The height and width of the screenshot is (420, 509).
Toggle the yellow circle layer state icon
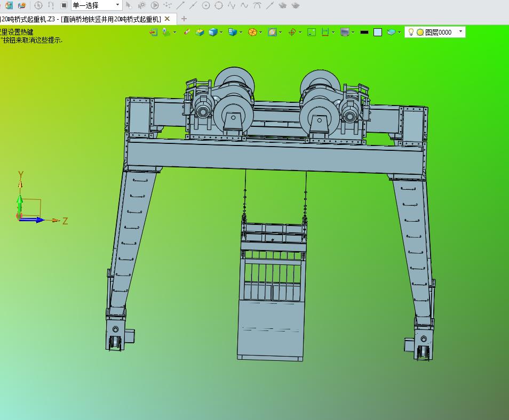[x=420, y=33]
